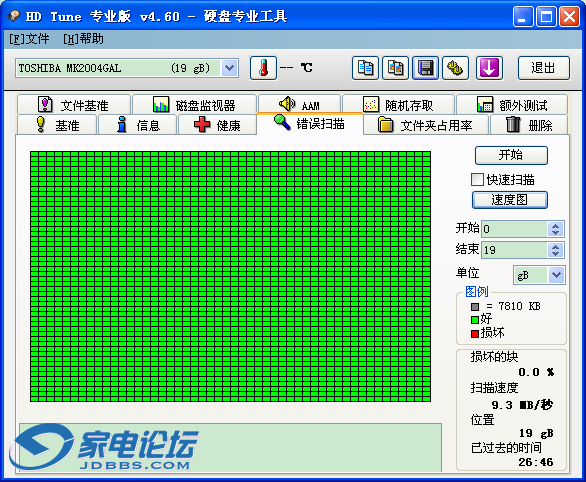Copy info to clipboard icon
Screen dimensions: 586x482
click(365, 68)
